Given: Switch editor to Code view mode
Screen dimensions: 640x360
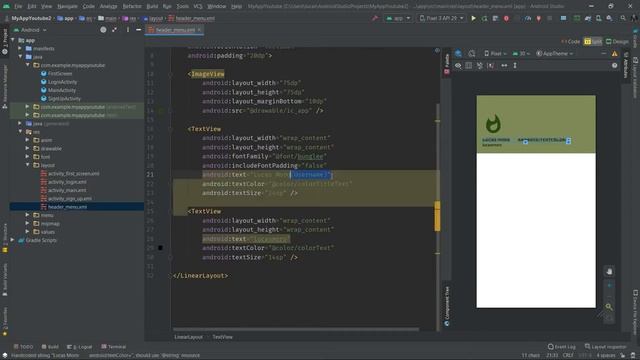Looking at the screenshot, I should [x=571, y=42].
